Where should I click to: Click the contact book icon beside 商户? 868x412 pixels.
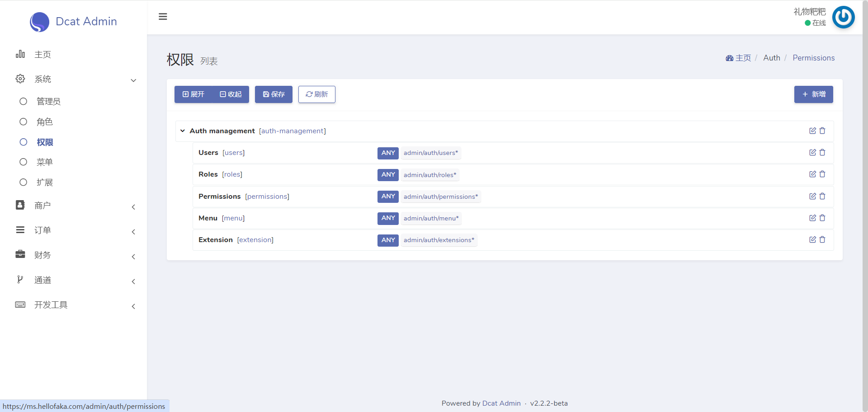click(x=20, y=205)
